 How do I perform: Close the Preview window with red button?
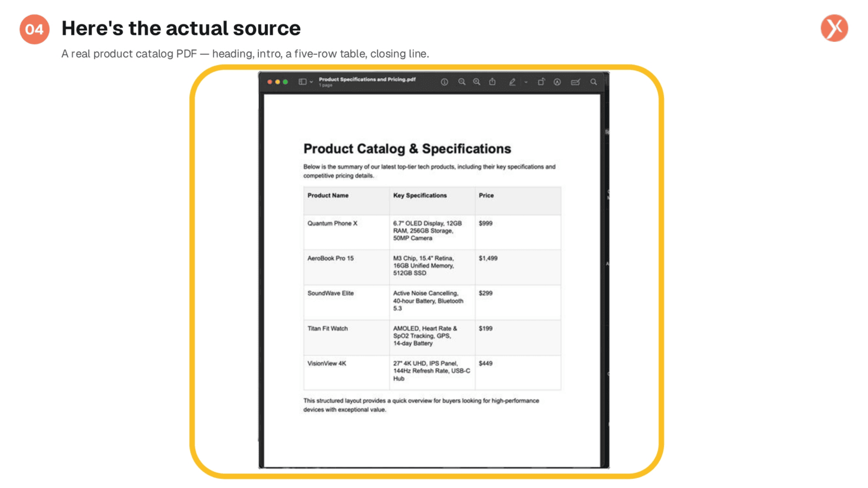pos(270,82)
